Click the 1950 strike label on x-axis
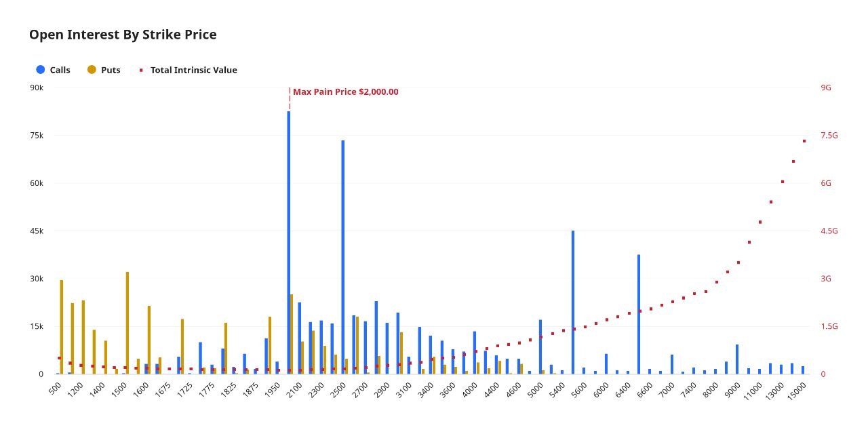The image size is (868, 434). coord(273,389)
